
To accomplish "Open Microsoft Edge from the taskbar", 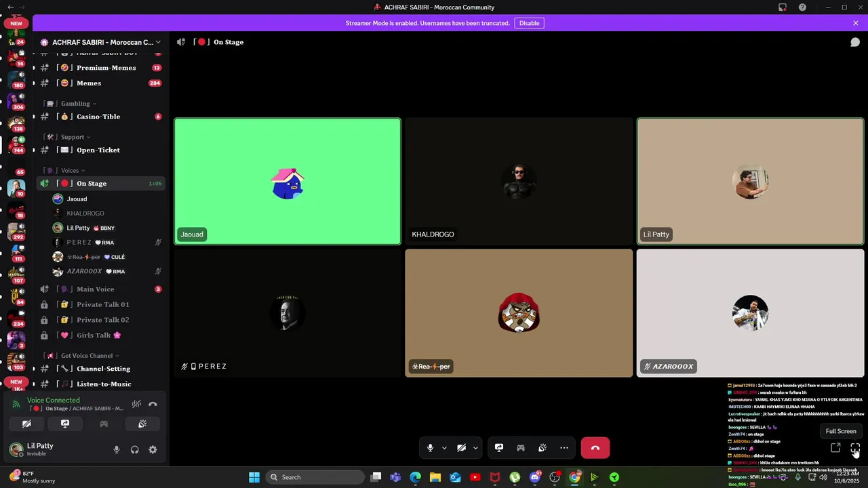I will tap(415, 477).
